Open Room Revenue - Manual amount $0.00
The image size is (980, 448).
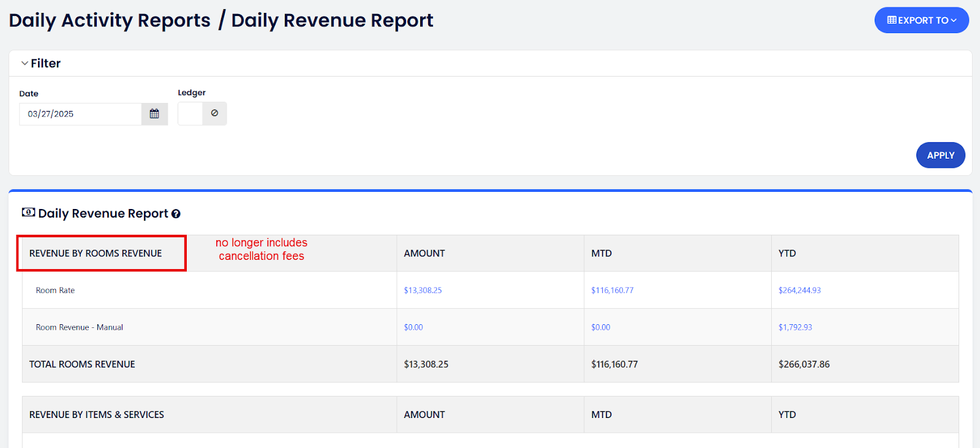(x=413, y=327)
